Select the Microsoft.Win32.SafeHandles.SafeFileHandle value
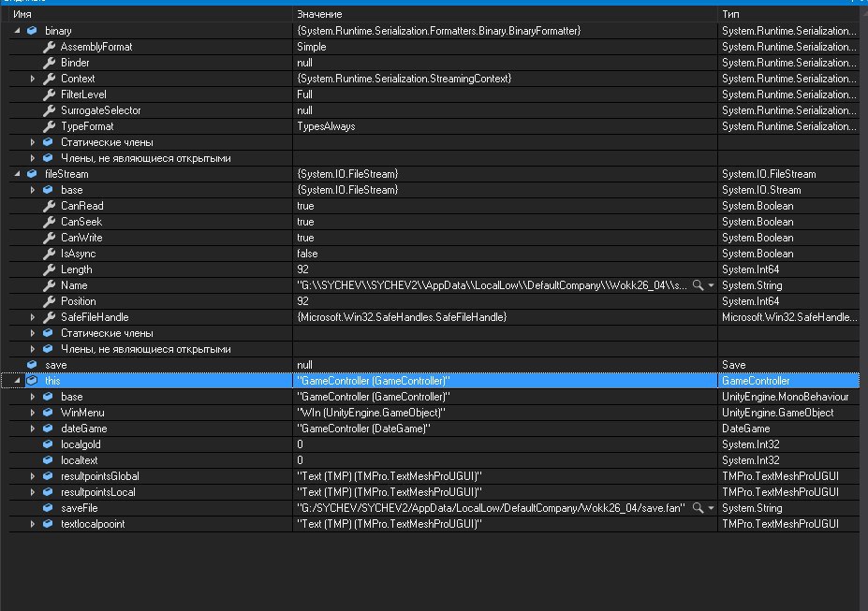The image size is (868, 611). (402, 317)
